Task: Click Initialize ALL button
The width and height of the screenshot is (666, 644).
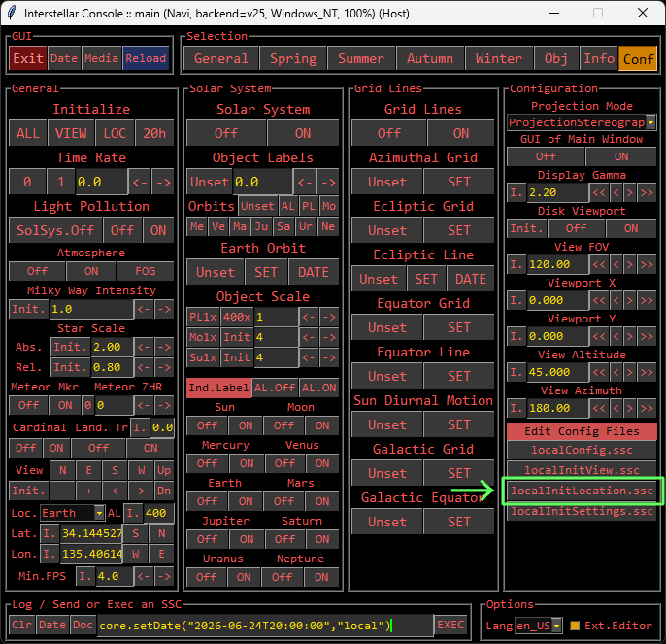Action: [28, 133]
